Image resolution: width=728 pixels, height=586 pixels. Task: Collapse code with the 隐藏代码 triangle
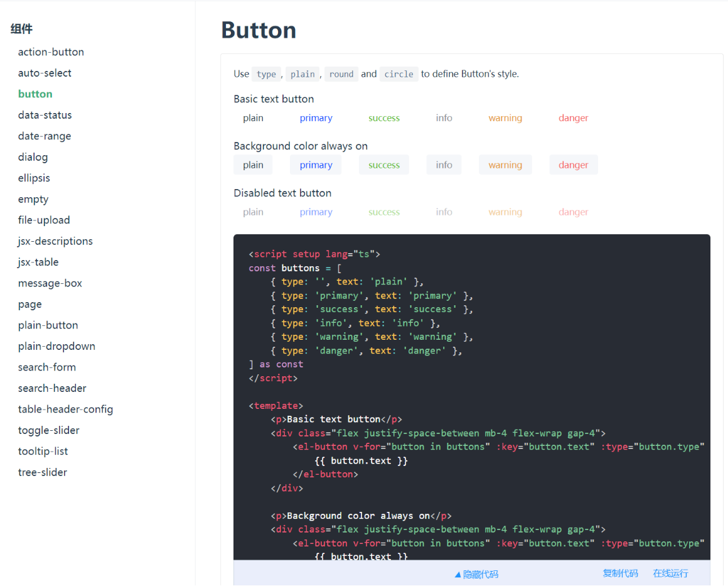pos(476,574)
